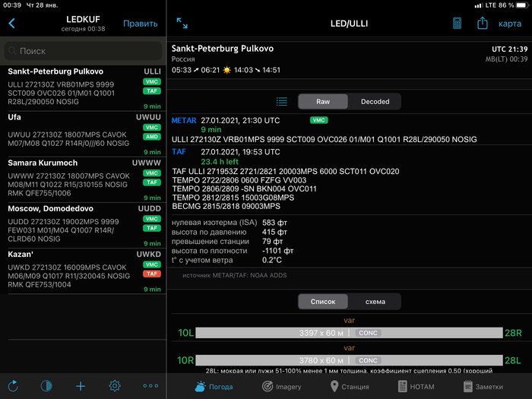Image resolution: width=532 pixels, height=399 pixels.
Task: Open the Imagery tab
Action: (x=281, y=386)
